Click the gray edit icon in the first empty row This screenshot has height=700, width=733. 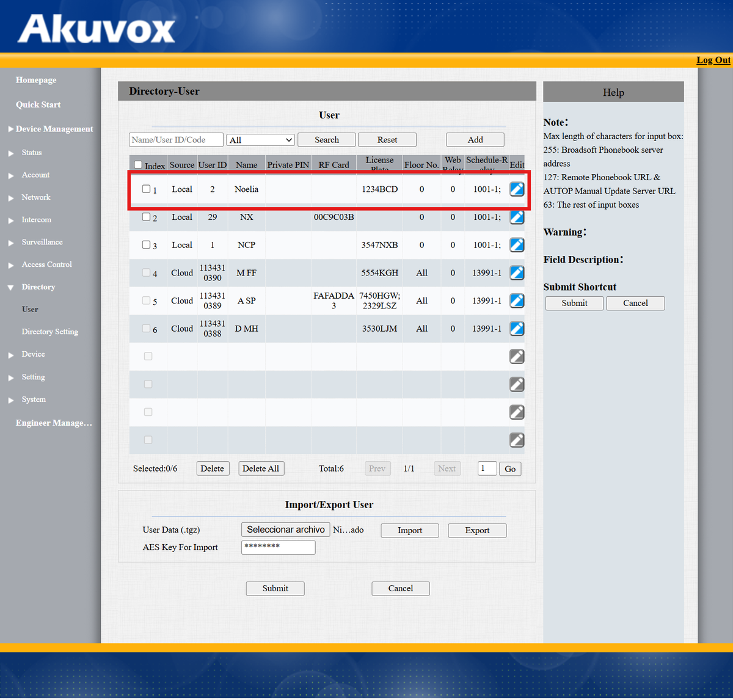[x=517, y=357]
